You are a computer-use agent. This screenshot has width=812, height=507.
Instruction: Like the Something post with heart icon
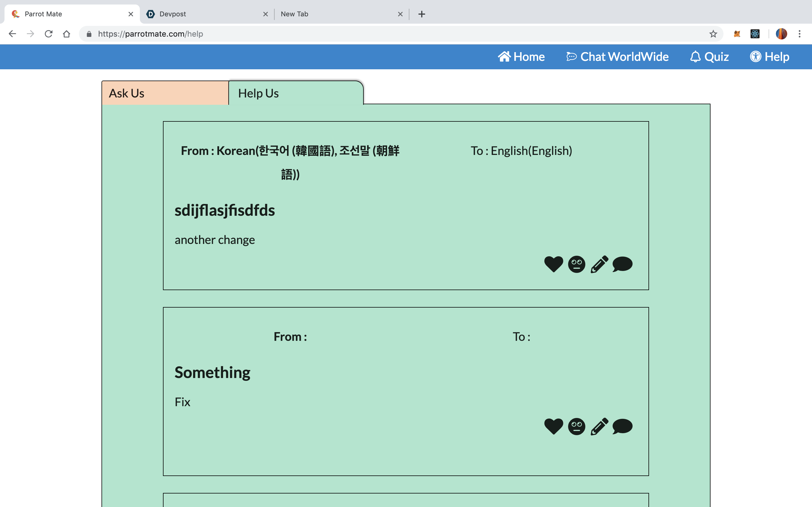[553, 426]
